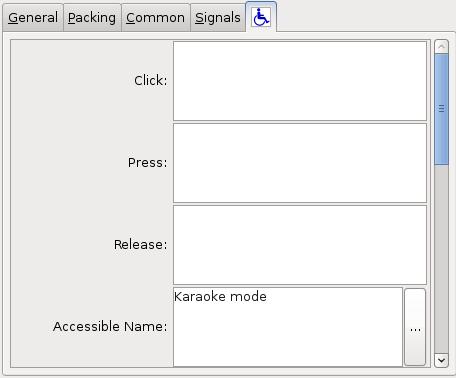Go to the Signals tab

pyautogui.click(x=218, y=18)
